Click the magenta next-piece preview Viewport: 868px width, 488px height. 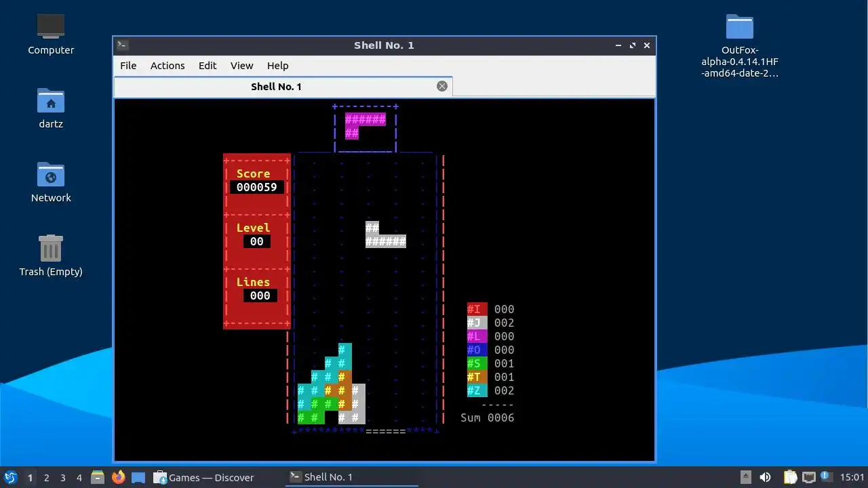tap(365, 126)
